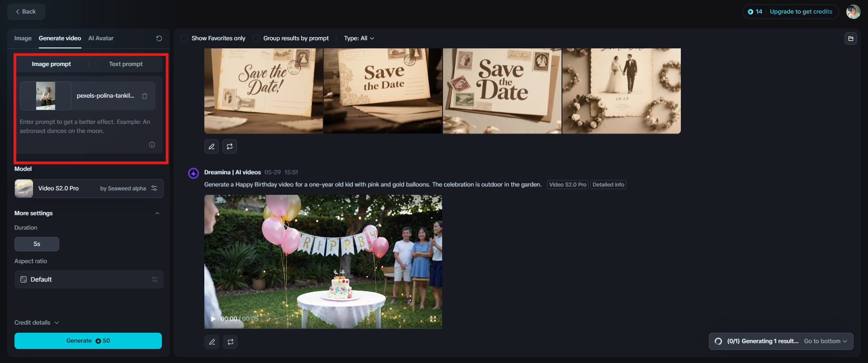This screenshot has width=868, height=363.
Task: Delete the uploaded pexels-polina image
Action: coord(145,96)
